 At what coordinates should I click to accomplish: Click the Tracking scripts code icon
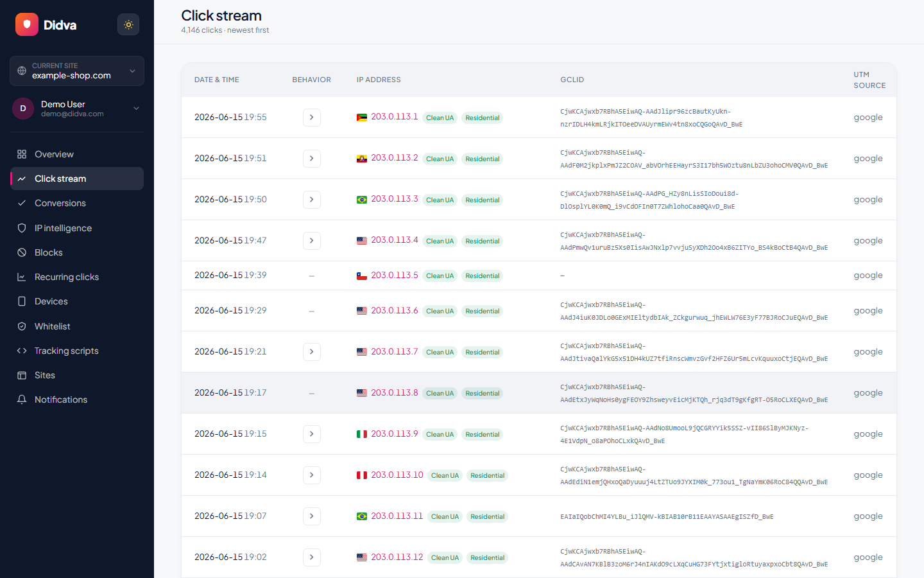tap(22, 351)
